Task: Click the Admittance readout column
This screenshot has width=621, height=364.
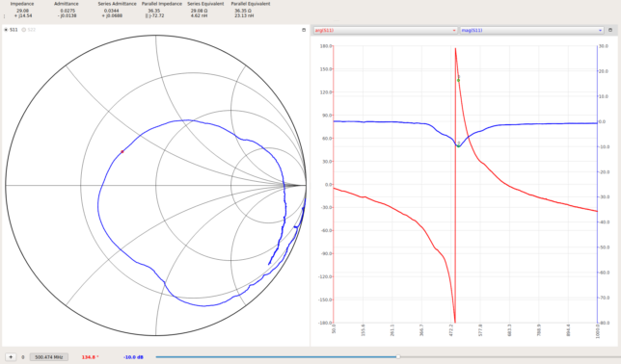Action: pyautogui.click(x=67, y=10)
